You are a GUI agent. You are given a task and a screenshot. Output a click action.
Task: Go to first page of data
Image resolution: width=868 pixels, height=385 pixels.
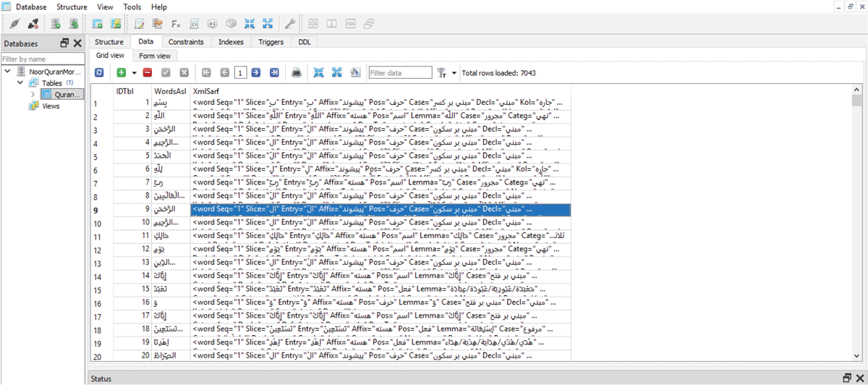tap(207, 72)
